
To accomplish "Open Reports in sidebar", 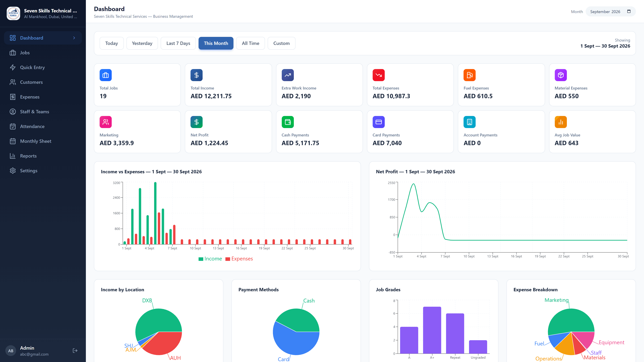I will click(x=43, y=156).
